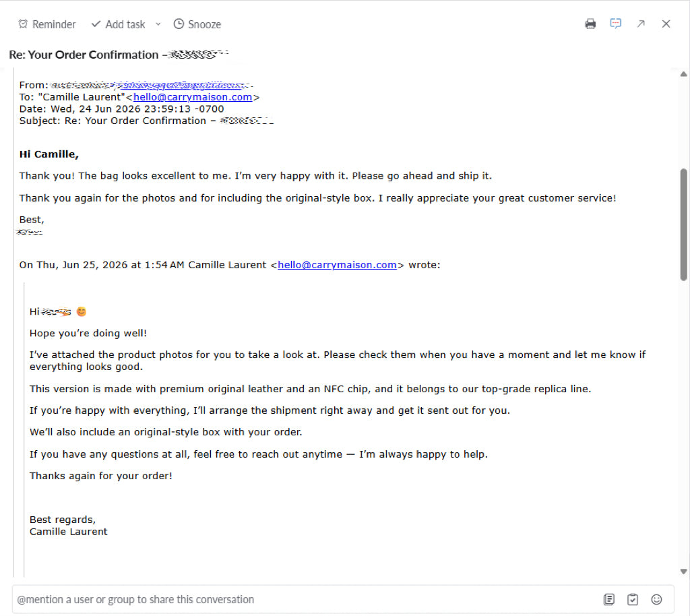Set a Reminder for this email
The width and height of the screenshot is (690, 616).
[x=46, y=24]
